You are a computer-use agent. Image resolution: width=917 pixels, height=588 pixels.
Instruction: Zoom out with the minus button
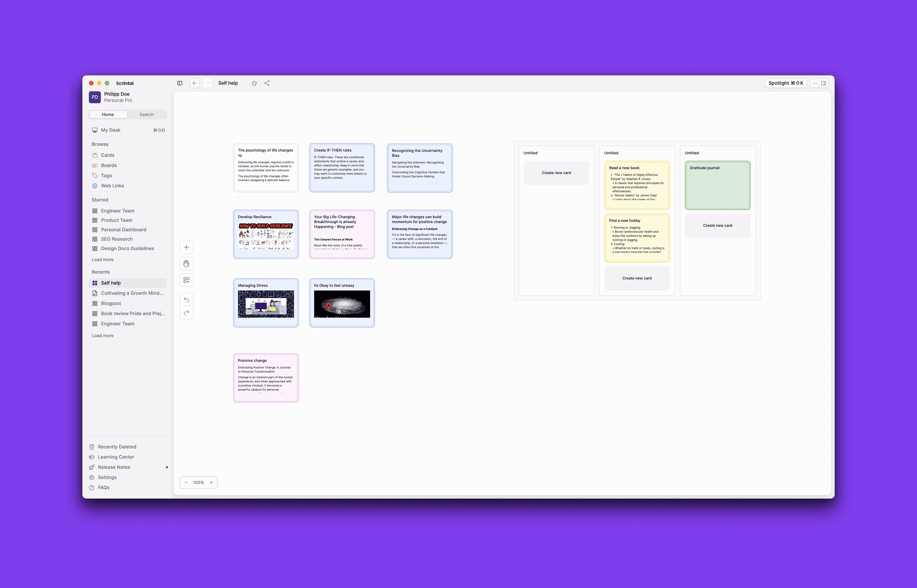186,483
